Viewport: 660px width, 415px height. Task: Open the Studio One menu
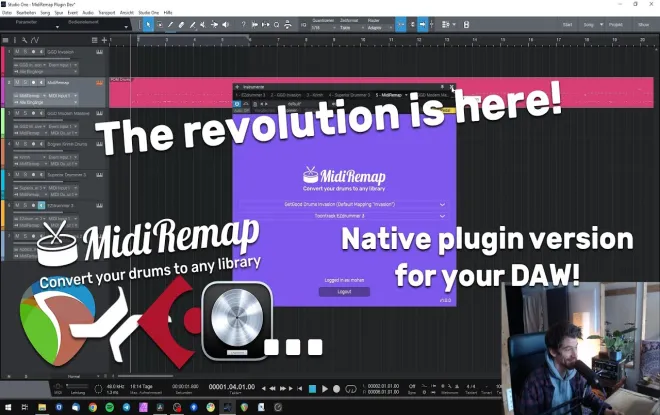[x=149, y=13]
